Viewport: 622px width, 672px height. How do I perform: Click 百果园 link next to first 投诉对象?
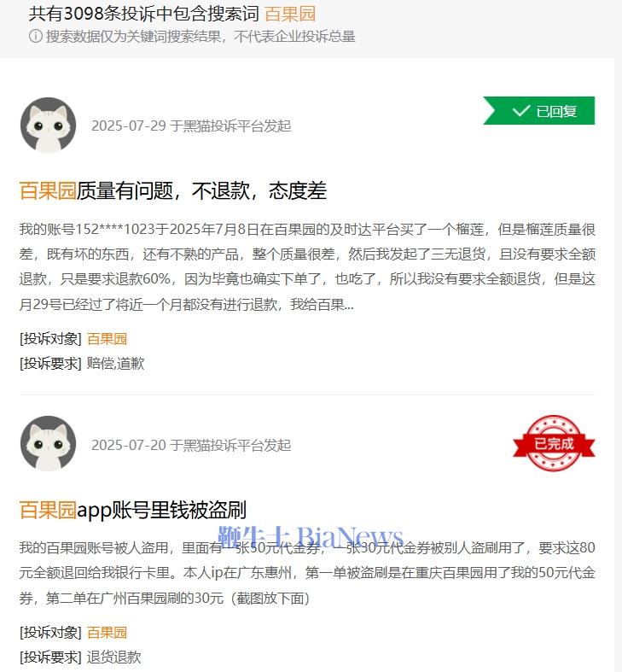tap(108, 339)
